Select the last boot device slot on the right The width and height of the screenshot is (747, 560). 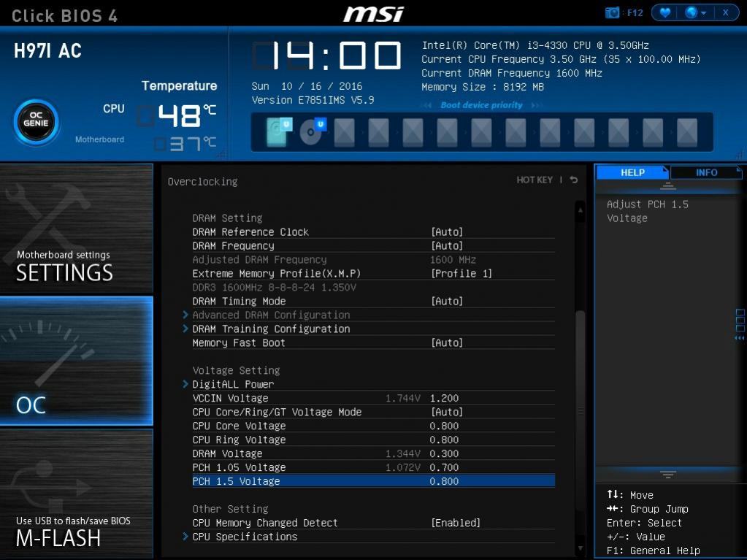coord(687,132)
